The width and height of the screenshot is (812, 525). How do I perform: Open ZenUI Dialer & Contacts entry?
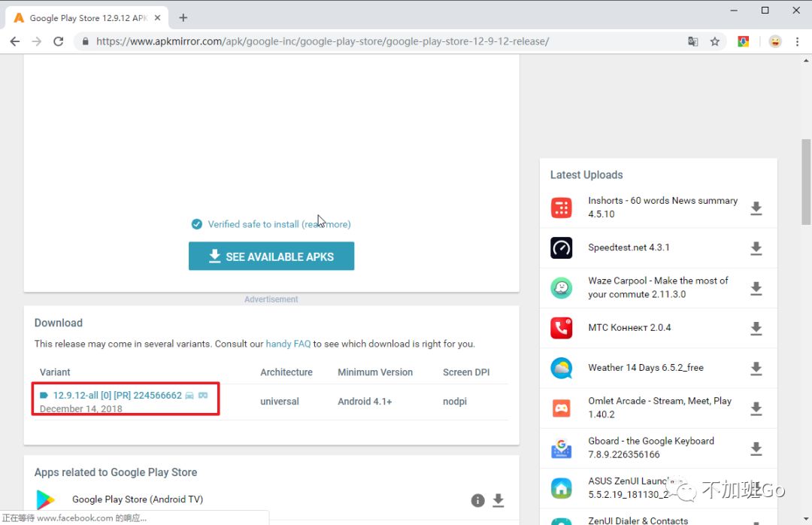(638, 520)
